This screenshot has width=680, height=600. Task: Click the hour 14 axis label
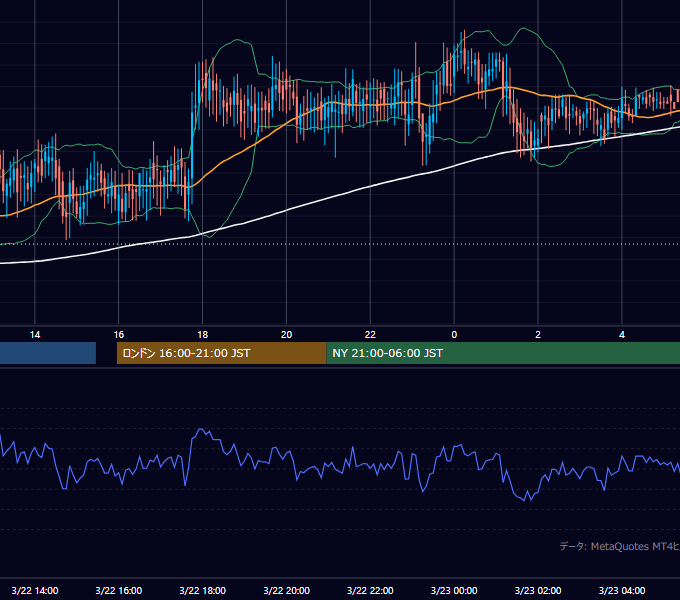[35, 334]
